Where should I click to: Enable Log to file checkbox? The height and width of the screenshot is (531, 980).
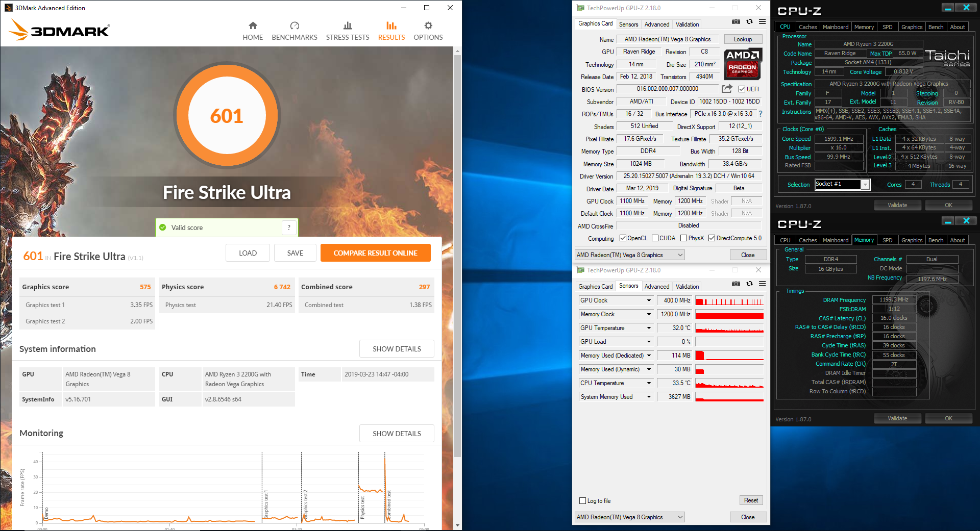pyautogui.click(x=582, y=501)
